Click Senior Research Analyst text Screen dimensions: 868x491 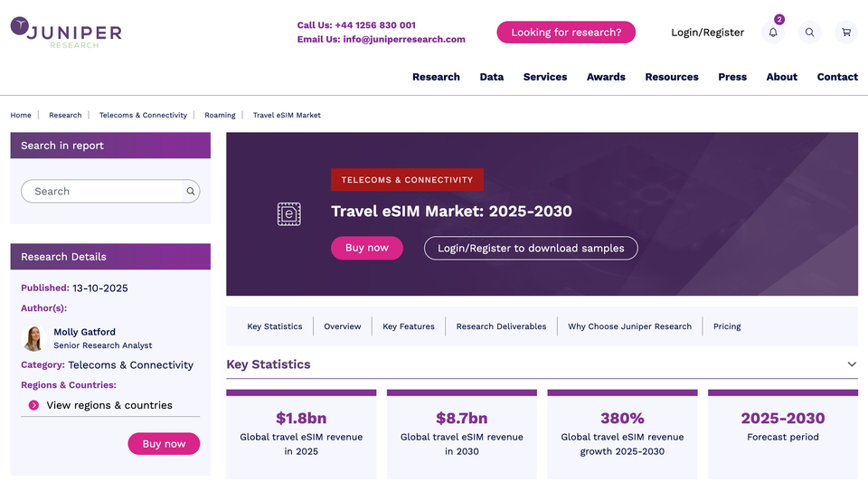point(102,345)
